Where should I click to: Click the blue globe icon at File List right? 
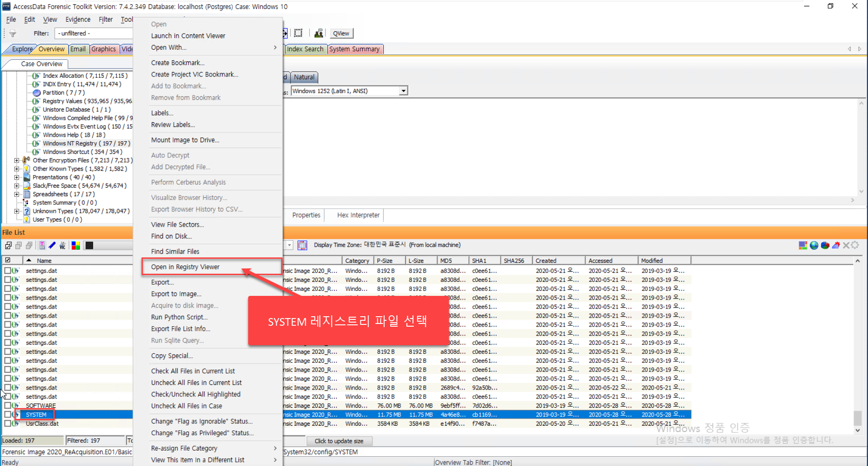(814, 245)
